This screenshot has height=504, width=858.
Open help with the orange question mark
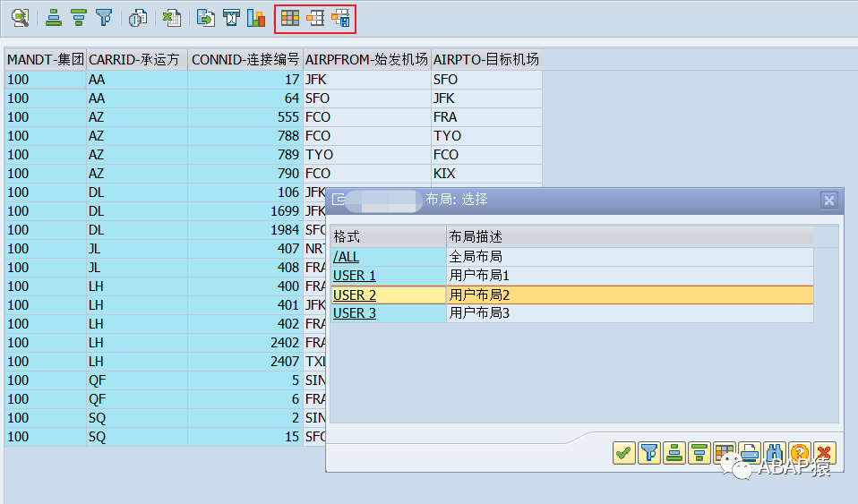pyautogui.click(x=800, y=453)
